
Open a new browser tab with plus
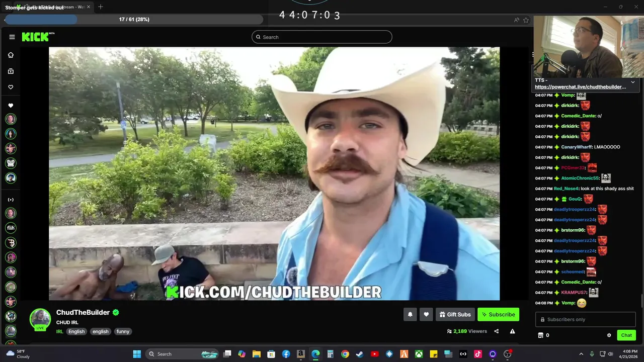(101, 7)
